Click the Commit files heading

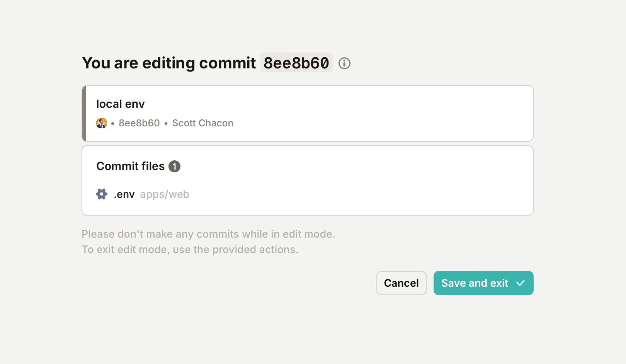coord(130,166)
